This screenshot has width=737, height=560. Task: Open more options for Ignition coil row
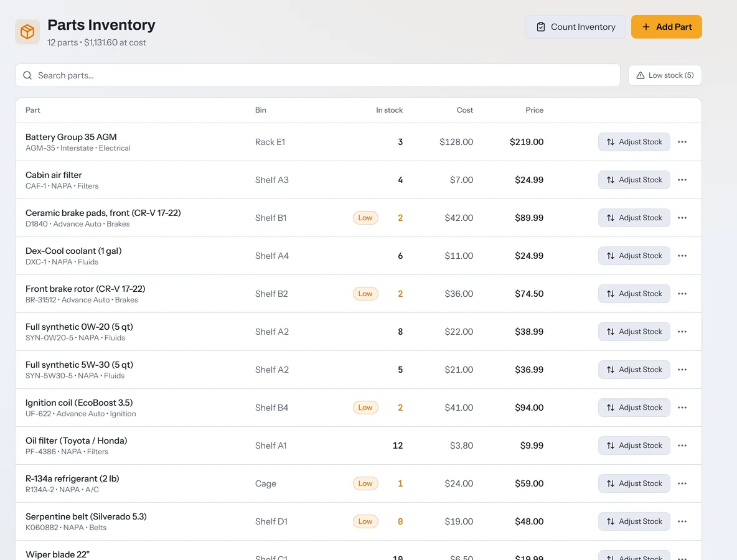tap(682, 408)
